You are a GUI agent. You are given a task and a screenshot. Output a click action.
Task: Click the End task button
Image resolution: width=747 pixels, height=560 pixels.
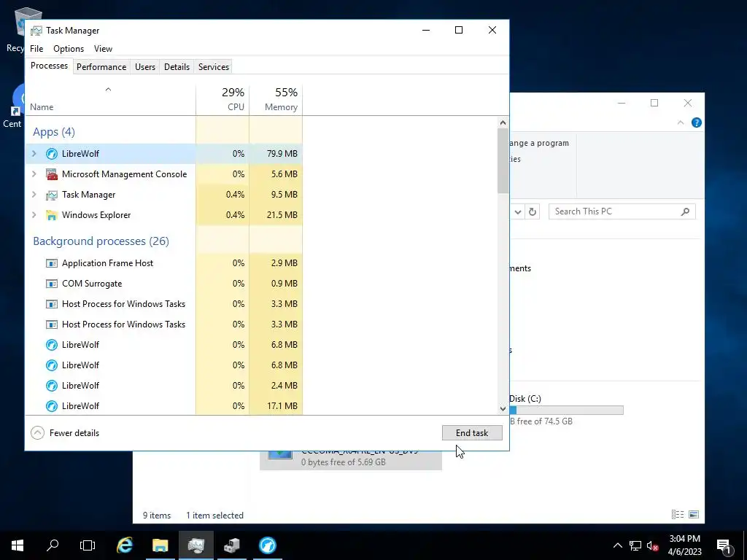coord(472,433)
